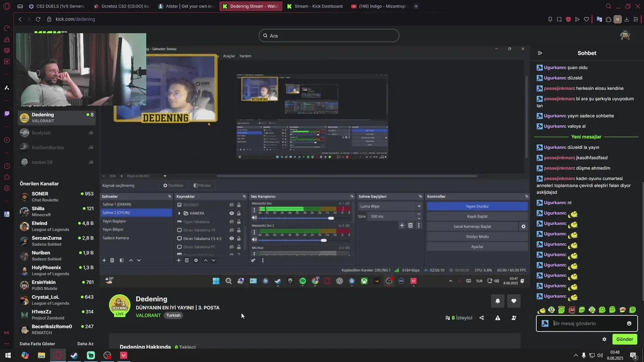Image resolution: width=644 pixels, height=362 pixels.
Task: Click the OBS preview horizontal scrollbar
Action: [347, 176]
